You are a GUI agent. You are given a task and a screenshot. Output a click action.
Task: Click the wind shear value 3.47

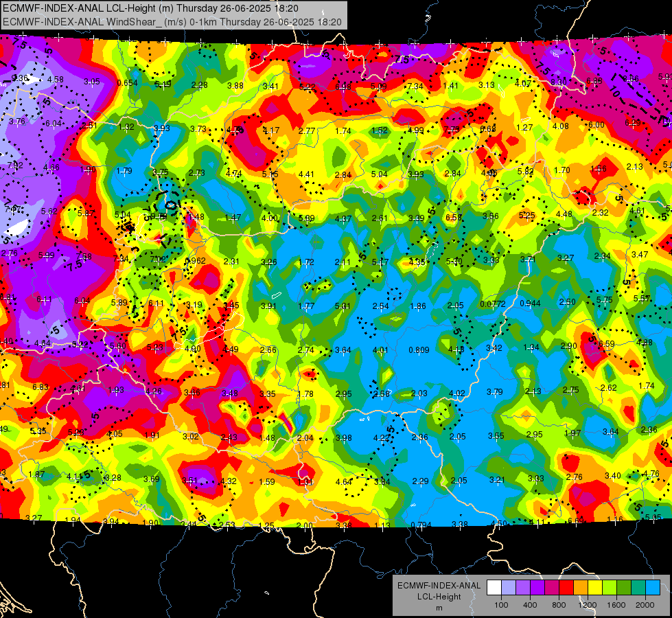(640, 255)
